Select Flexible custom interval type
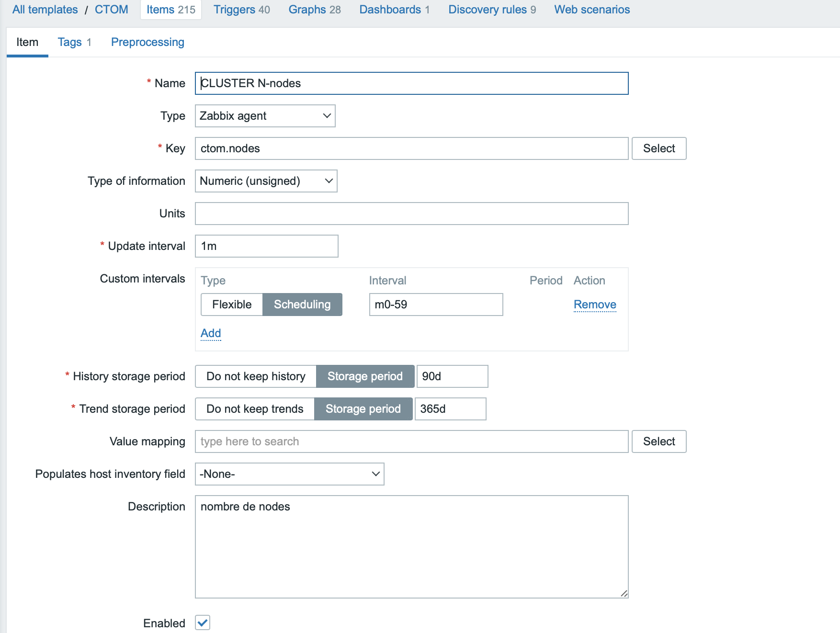This screenshot has width=840, height=633. (x=232, y=305)
